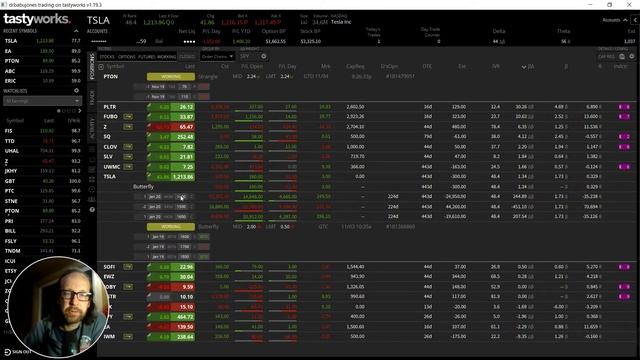
Task: Open the watchlist selection dropdown
Action: pyautogui.click(x=42, y=101)
